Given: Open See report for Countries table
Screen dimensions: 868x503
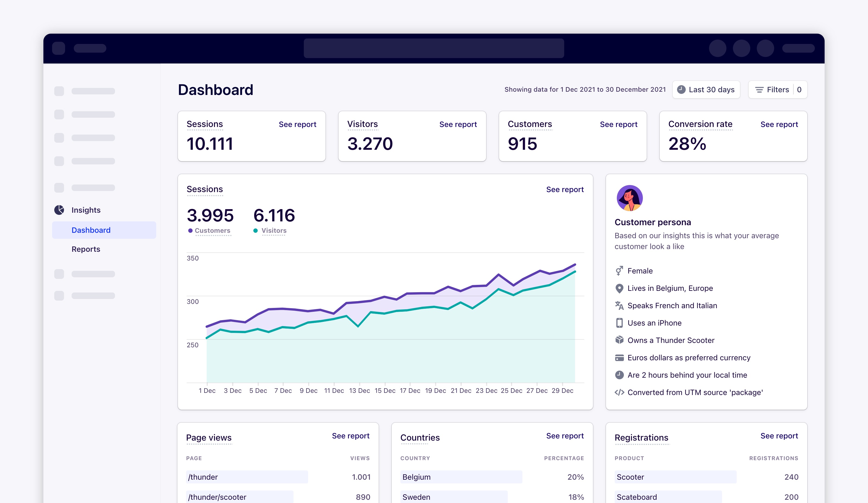Looking at the screenshot, I should coord(564,436).
